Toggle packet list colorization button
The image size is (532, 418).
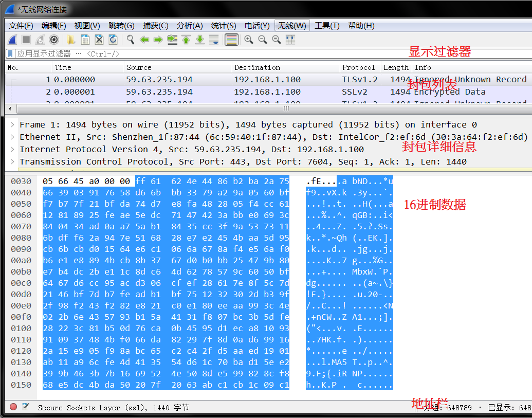tap(231, 40)
